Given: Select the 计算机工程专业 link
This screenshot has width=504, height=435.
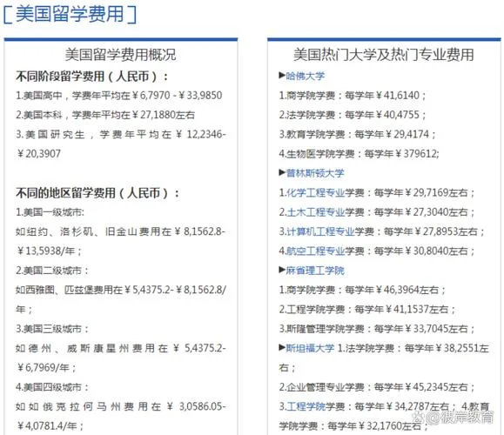Looking at the screenshot, I should coord(320,231).
